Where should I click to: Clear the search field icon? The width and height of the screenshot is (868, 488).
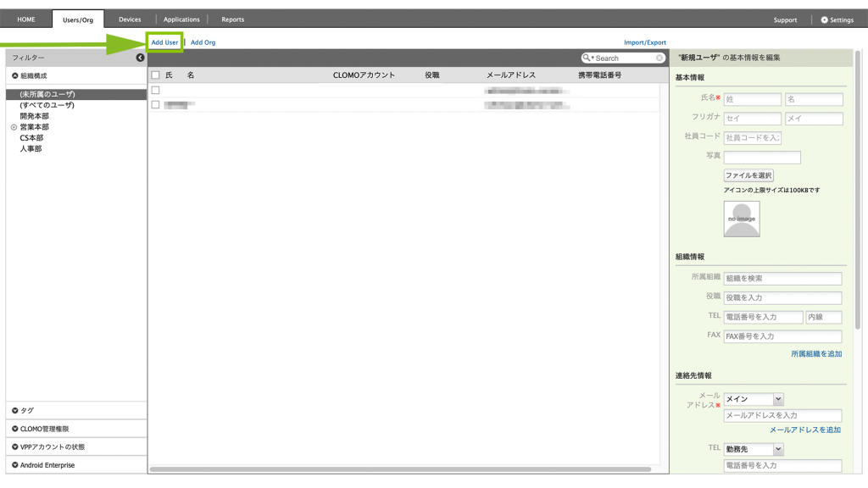(659, 58)
